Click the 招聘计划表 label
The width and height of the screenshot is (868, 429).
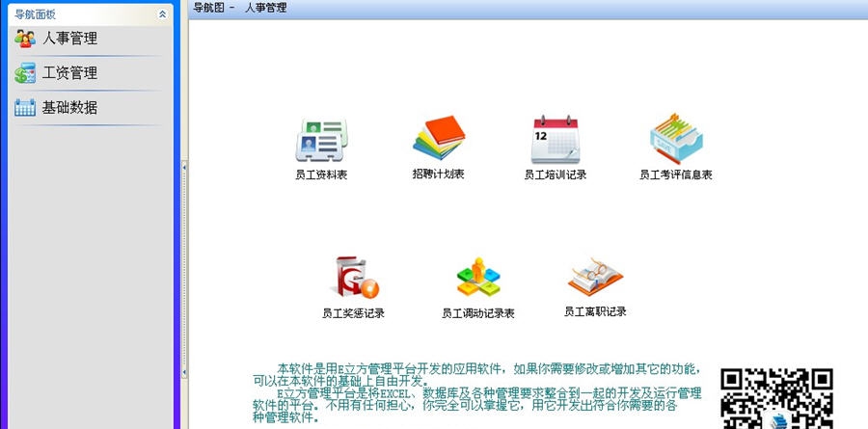[x=439, y=174]
